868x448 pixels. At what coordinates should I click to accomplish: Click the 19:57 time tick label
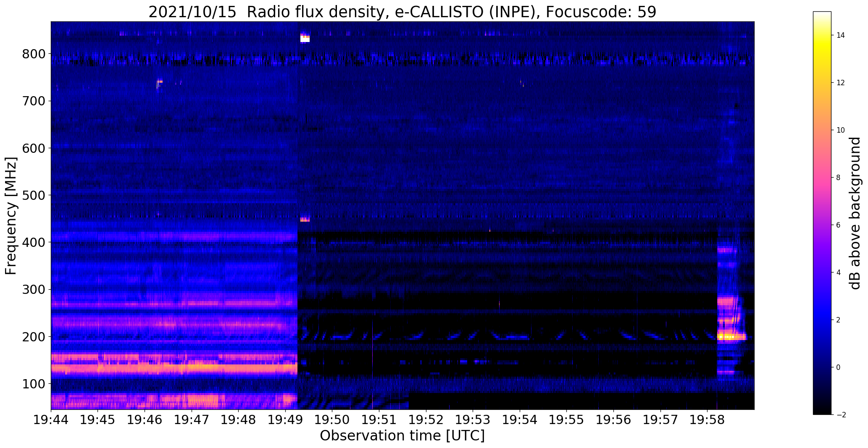coord(660,420)
